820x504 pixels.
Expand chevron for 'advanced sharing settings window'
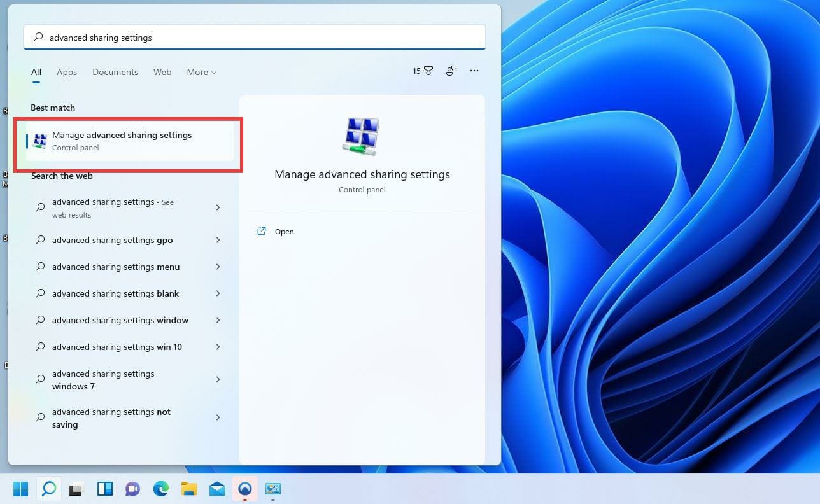(218, 320)
